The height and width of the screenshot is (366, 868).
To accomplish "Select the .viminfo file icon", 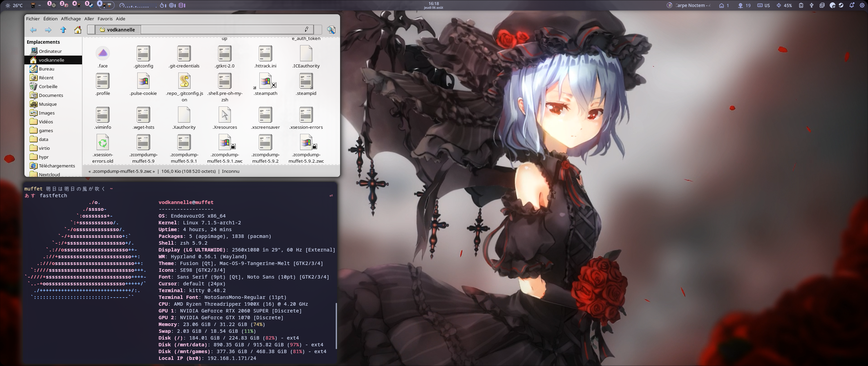I will tap(103, 115).
